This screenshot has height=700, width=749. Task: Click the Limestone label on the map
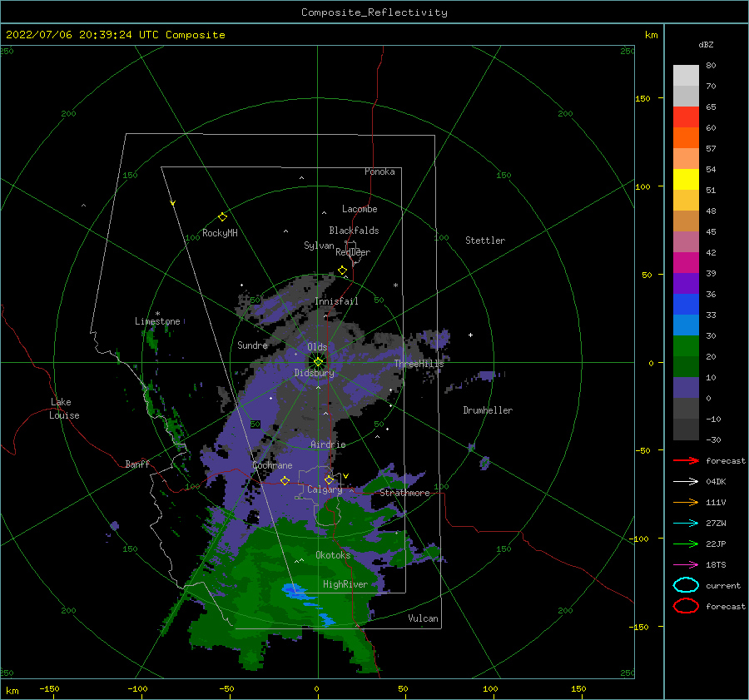pos(157,321)
